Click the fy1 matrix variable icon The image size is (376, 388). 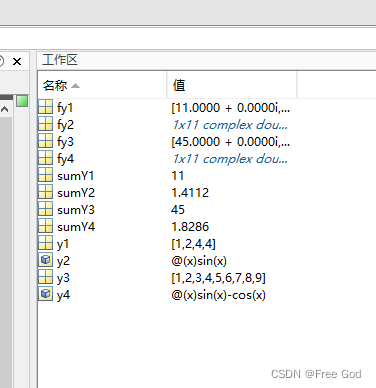pos(45,107)
